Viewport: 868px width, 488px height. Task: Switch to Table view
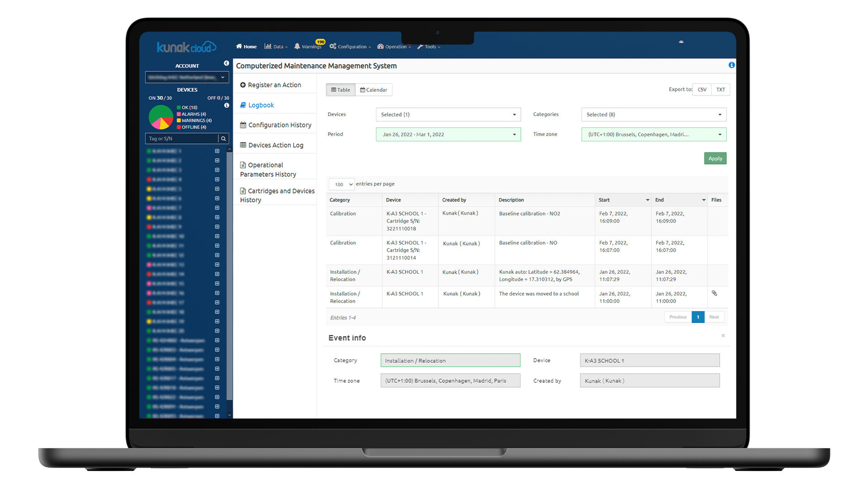pyautogui.click(x=340, y=90)
